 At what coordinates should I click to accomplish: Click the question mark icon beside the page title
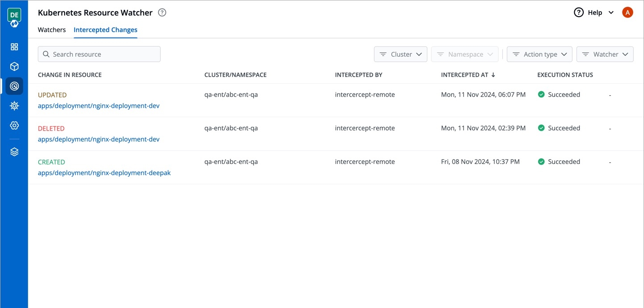click(x=162, y=13)
